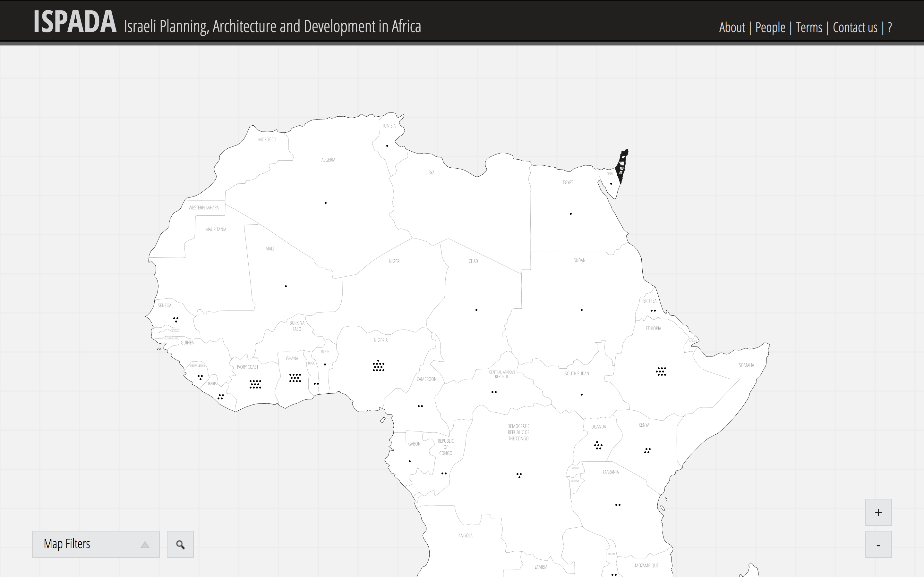Click the magnifier search icon
Image resolution: width=924 pixels, height=577 pixels.
[180, 544]
